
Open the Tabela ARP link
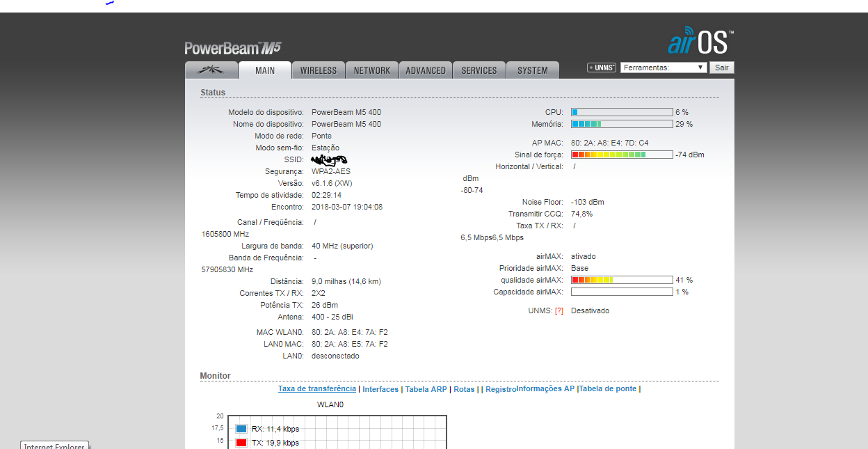(x=426, y=389)
